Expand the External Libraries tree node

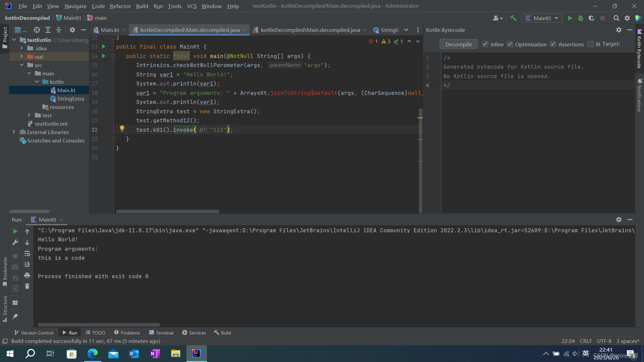[x=14, y=132]
